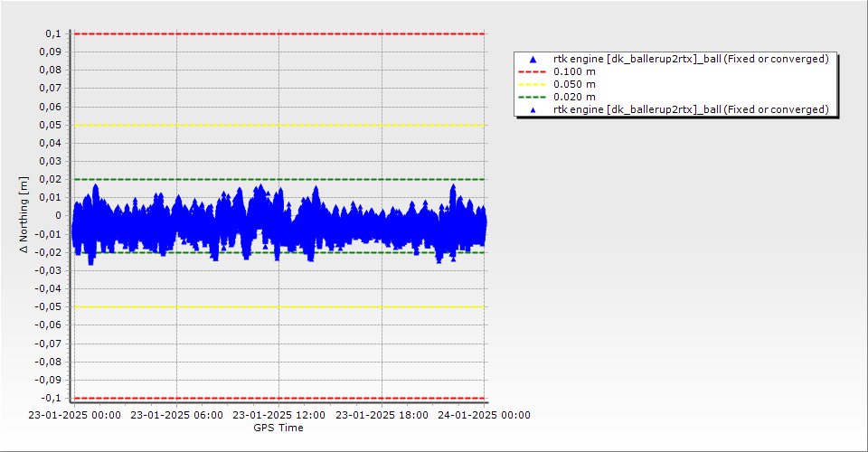Click the upper yellow dashed +0,05 limit line

tap(279, 125)
